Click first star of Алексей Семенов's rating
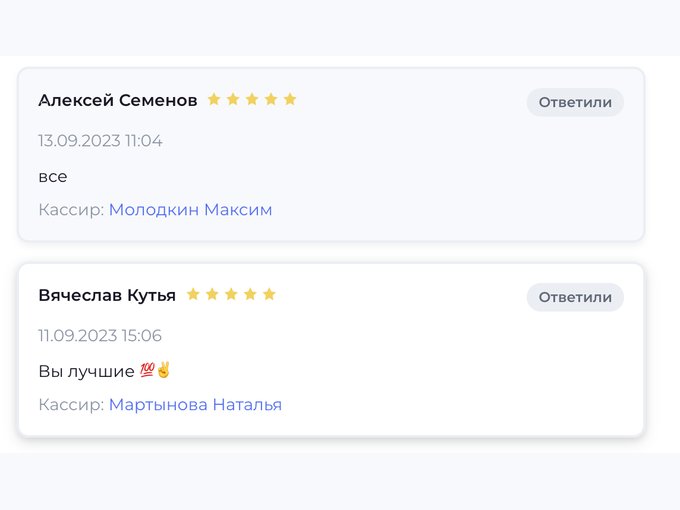680x510 pixels. coord(214,99)
